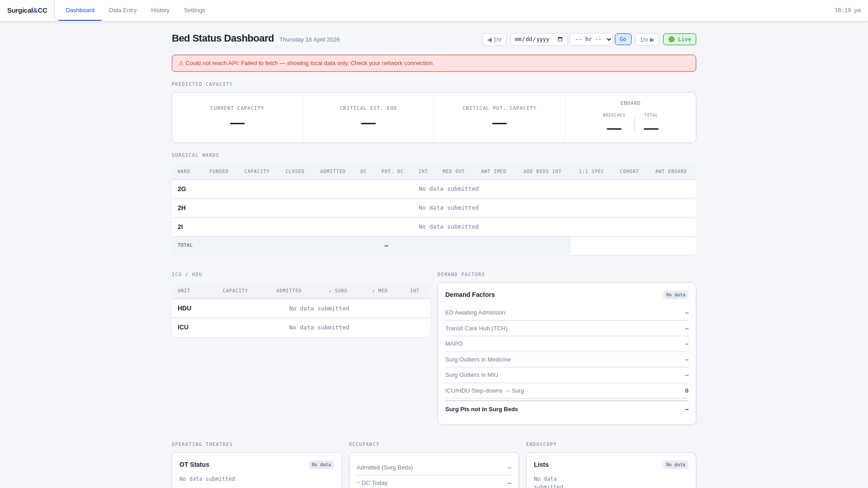Click the OT Status card title

194,465
